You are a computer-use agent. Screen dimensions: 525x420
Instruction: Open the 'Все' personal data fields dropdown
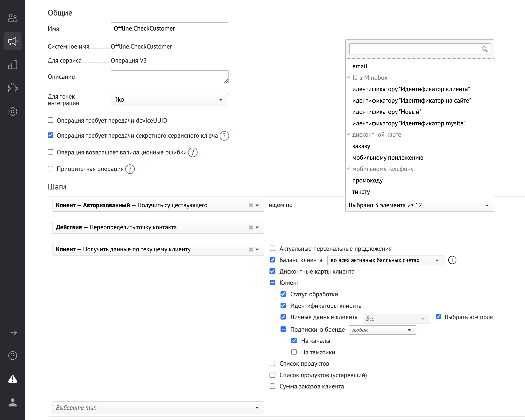pos(396,319)
